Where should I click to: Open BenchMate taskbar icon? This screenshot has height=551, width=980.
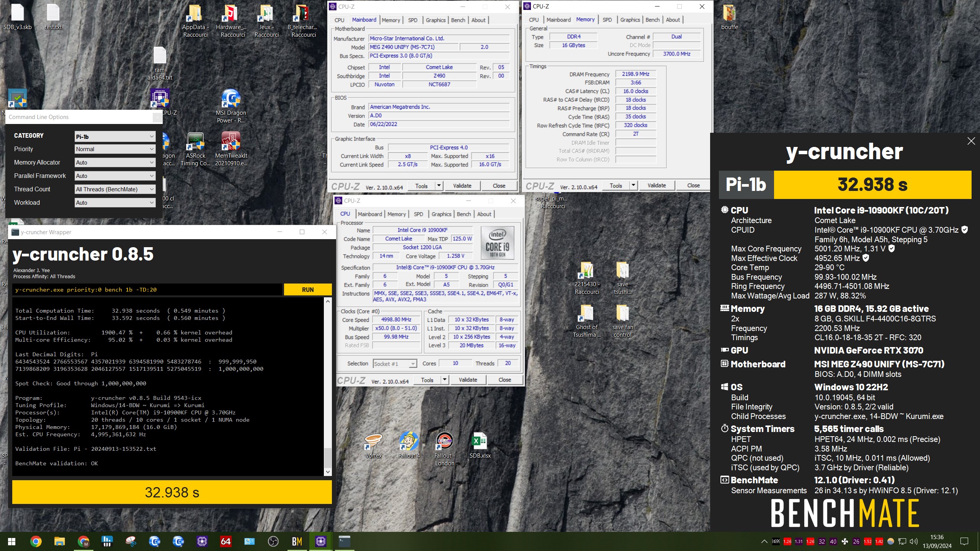click(297, 541)
